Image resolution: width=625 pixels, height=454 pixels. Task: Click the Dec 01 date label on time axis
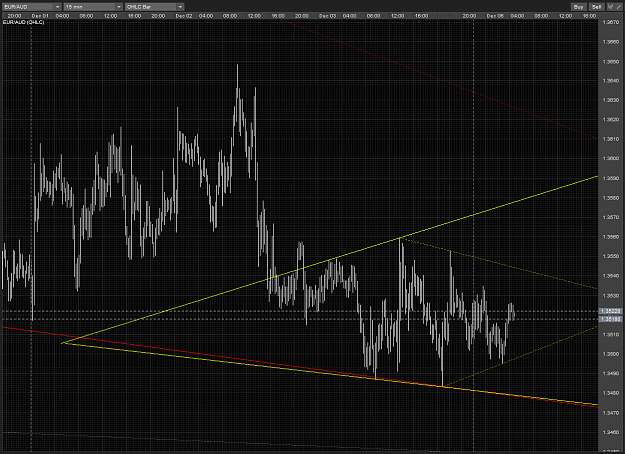40,16
